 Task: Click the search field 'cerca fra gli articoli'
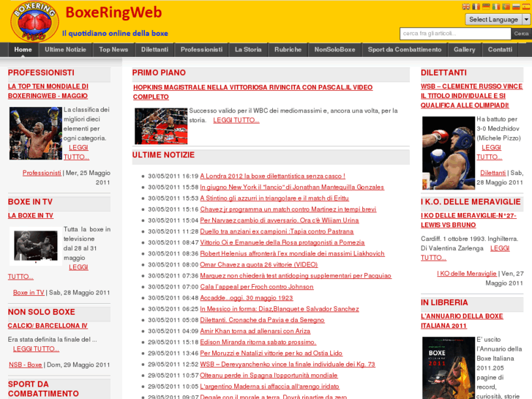tap(455, 33)
